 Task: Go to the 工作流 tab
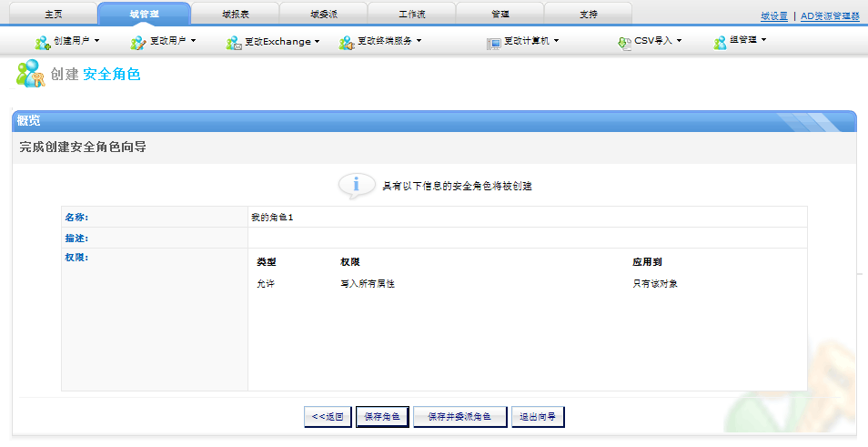point(411,14)
